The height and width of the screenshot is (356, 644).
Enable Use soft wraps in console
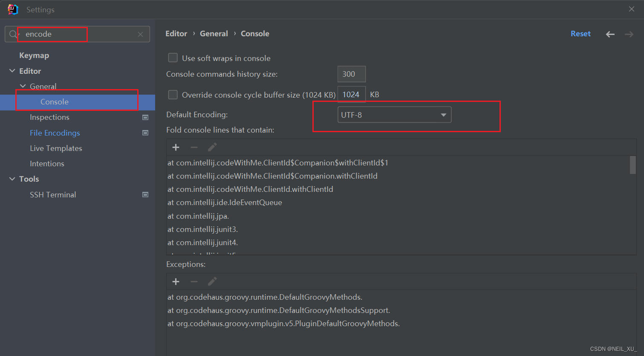(173, 58)
